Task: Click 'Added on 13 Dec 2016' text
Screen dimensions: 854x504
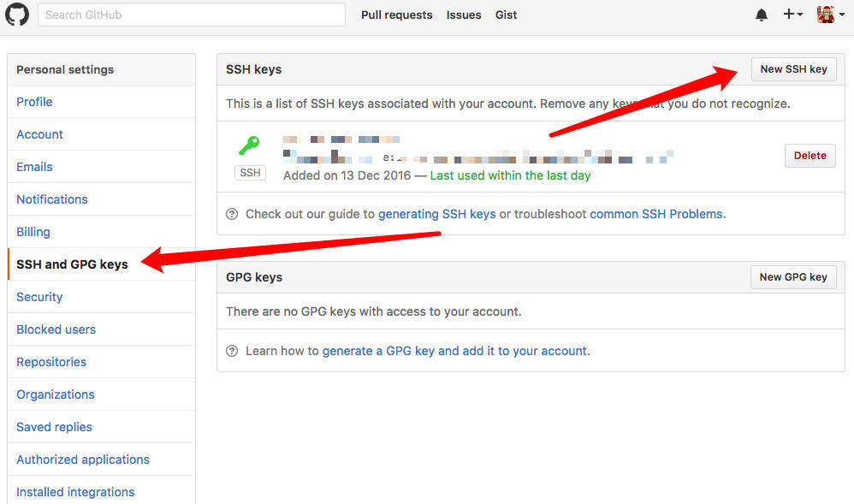Action: (x=347, y=175)
